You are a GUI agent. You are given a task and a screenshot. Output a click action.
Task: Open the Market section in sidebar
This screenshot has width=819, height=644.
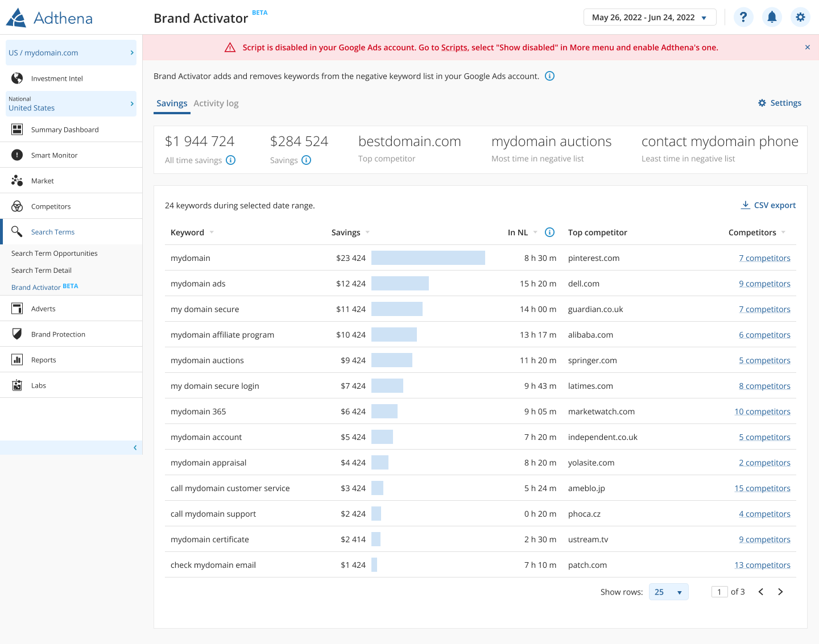[x=43, y=181]
